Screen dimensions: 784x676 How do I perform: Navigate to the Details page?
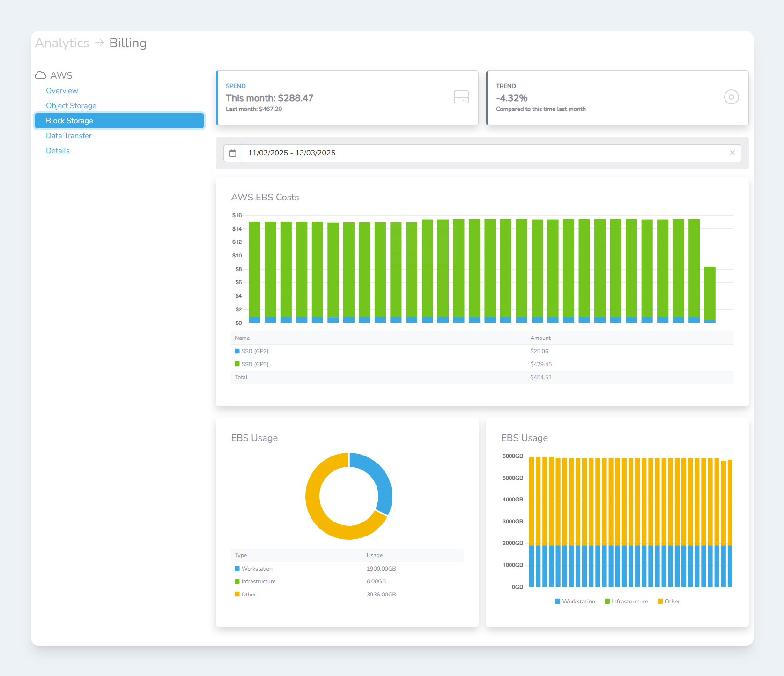[x=58, y=151]
